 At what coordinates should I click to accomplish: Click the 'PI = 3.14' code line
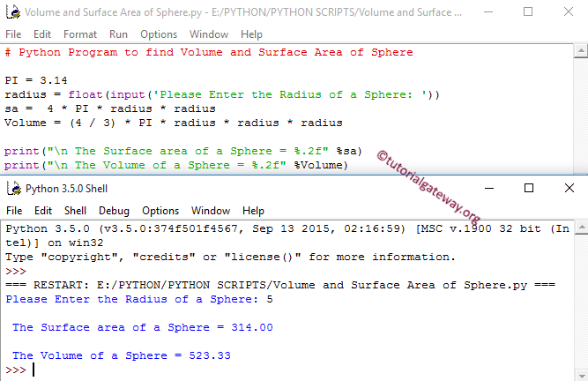[x=36, y=80]
